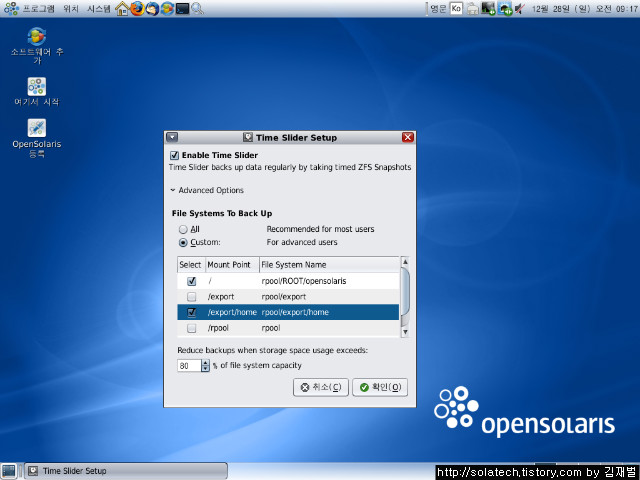Screen dimensions: 640x480
Task: Uncheck the /export/home row checkbox
Action: (191, 312)
